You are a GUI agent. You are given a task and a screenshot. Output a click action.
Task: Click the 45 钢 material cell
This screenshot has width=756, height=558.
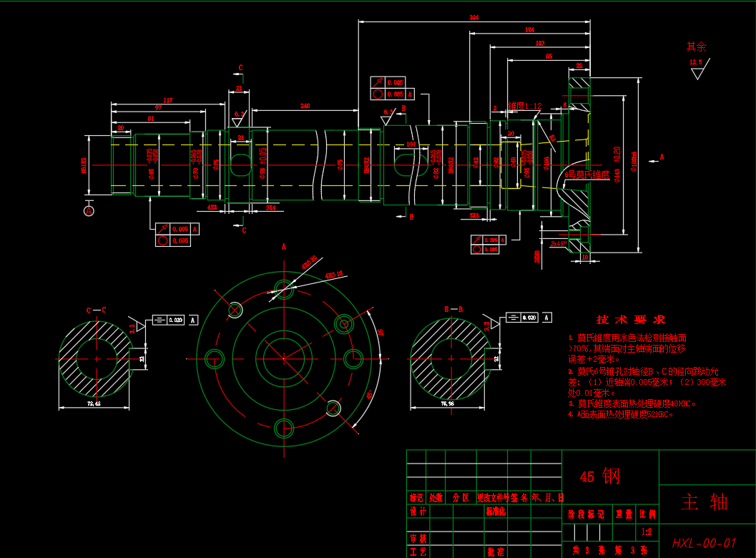pos(599,476)
